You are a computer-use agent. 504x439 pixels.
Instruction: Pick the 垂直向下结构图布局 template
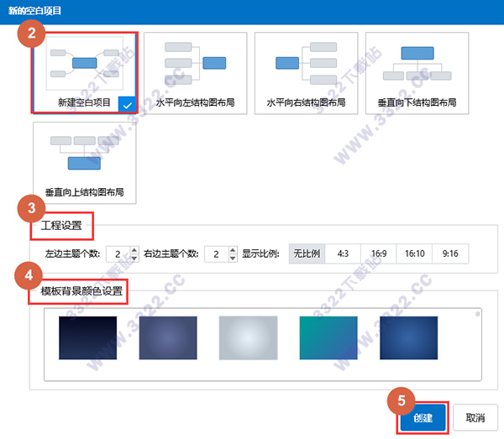point(417,73)
